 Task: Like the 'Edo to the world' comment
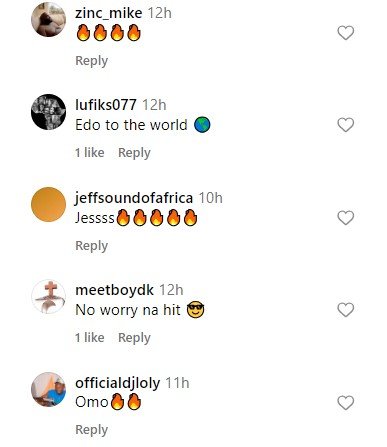pos(345,125)
